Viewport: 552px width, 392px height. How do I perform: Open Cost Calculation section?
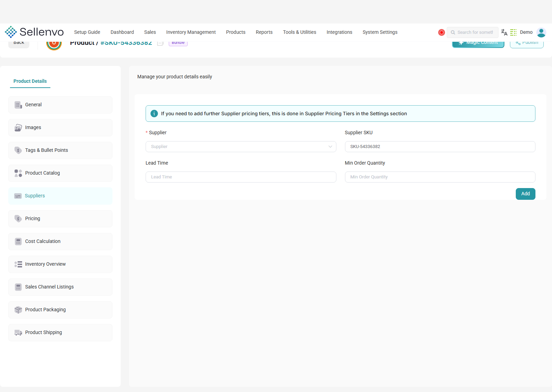coord(60,242)
